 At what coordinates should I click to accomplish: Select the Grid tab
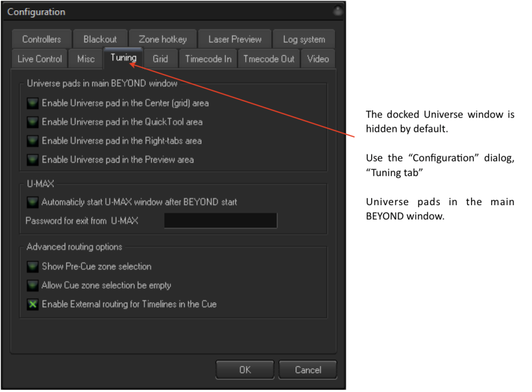click(160, 59)
